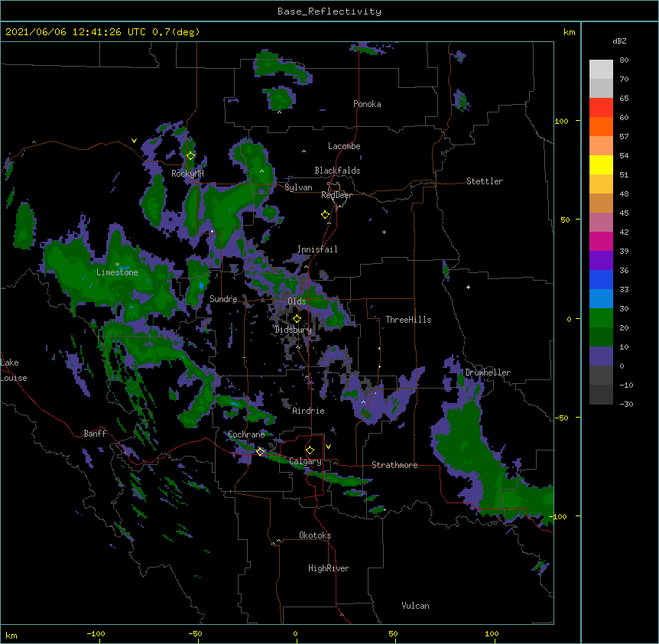The image size is (659, 644).
Task: Click the Okotoks city label
Action: point(315,535)
